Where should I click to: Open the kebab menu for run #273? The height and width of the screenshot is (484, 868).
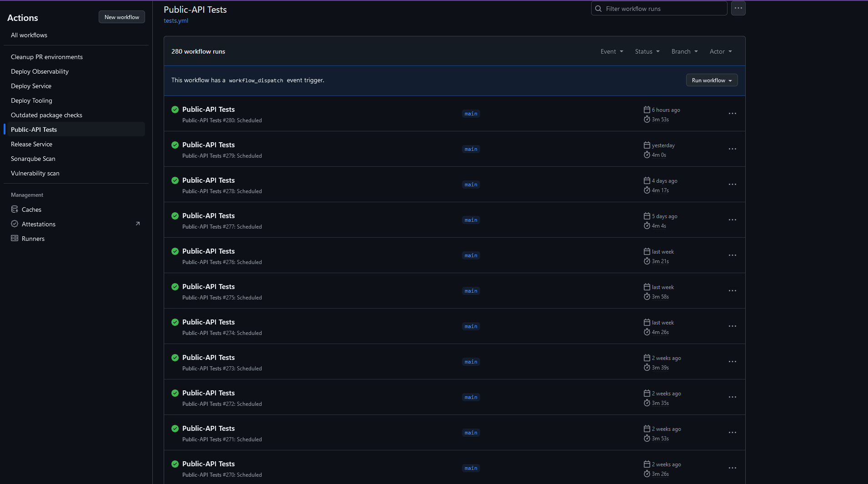(732, 362)
